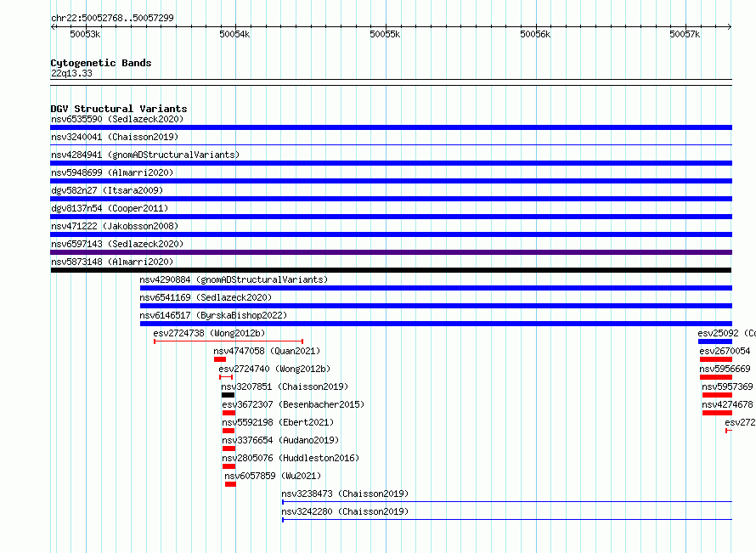Image resolution: width=756 pixels, height=553 pixels.
Task: Open nsv4284941 (gnomADStructuralVariants) entry
Action: pos(145,155)
